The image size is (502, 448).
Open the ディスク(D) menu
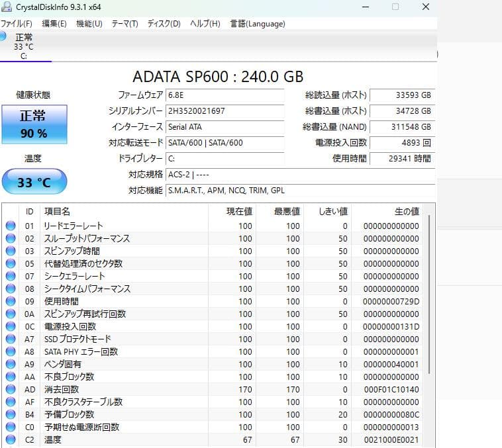coord(164,24)
